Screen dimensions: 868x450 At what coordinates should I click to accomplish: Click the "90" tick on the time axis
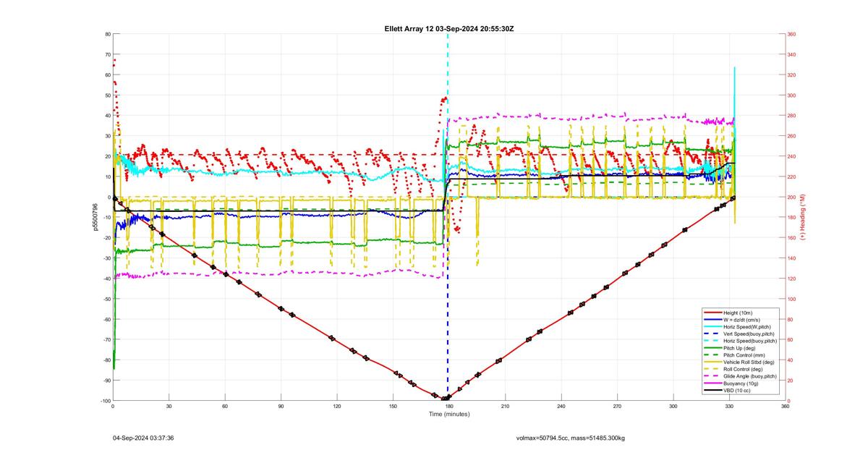pyautogui.click(x=281, y=406)
